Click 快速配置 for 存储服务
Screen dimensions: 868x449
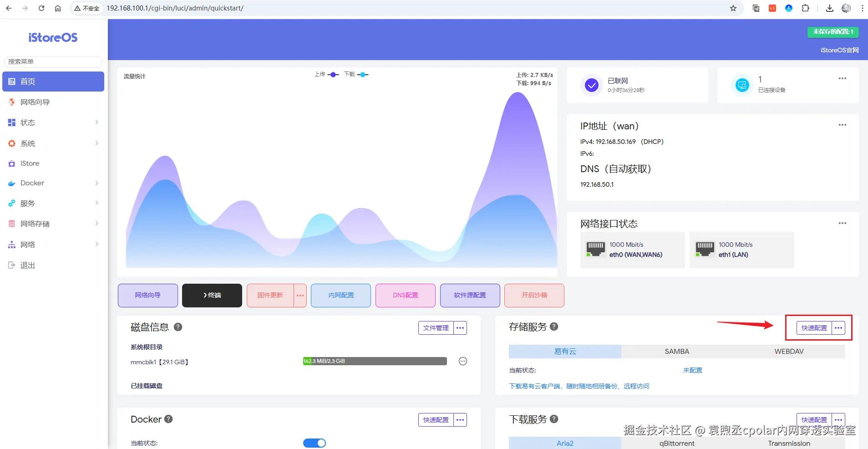[x=814, y=328]
